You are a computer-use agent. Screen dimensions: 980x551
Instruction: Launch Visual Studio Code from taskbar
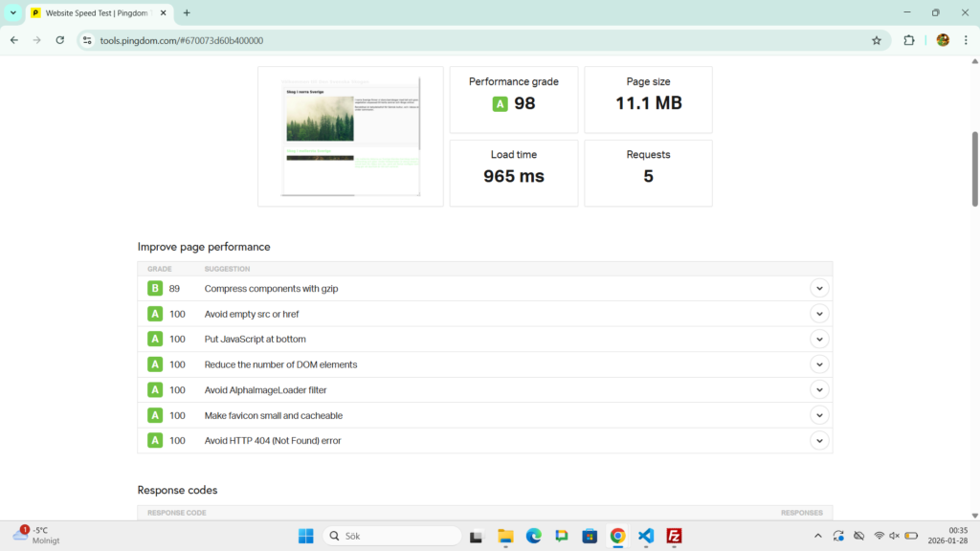(x=646, y=536)
